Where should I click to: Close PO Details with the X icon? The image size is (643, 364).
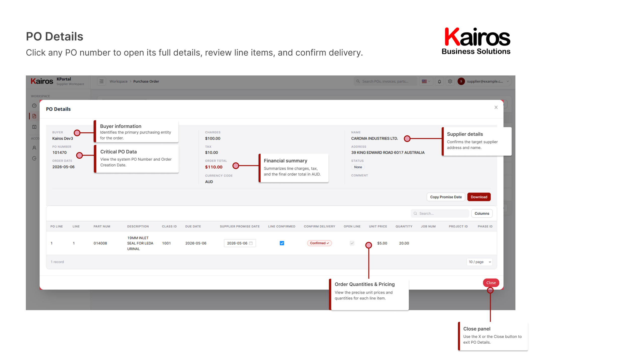click(x=496, y=108)
